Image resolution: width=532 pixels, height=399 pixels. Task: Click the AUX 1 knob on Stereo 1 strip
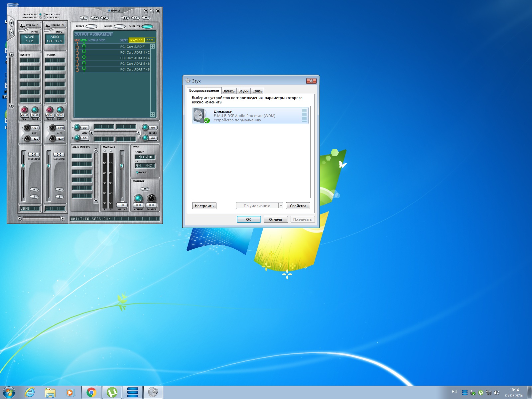coord(27,128)
